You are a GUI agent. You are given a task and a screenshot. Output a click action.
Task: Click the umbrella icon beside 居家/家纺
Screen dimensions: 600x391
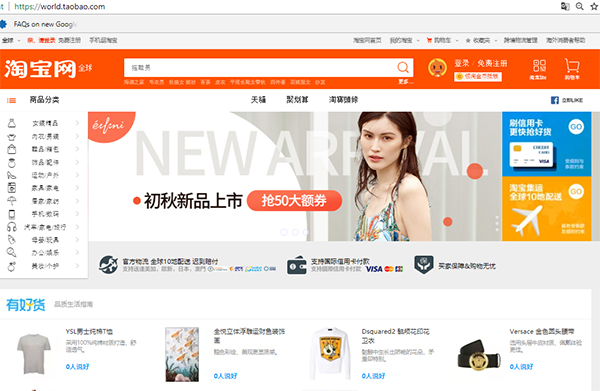pyautogui.click(x=12, y=201)
